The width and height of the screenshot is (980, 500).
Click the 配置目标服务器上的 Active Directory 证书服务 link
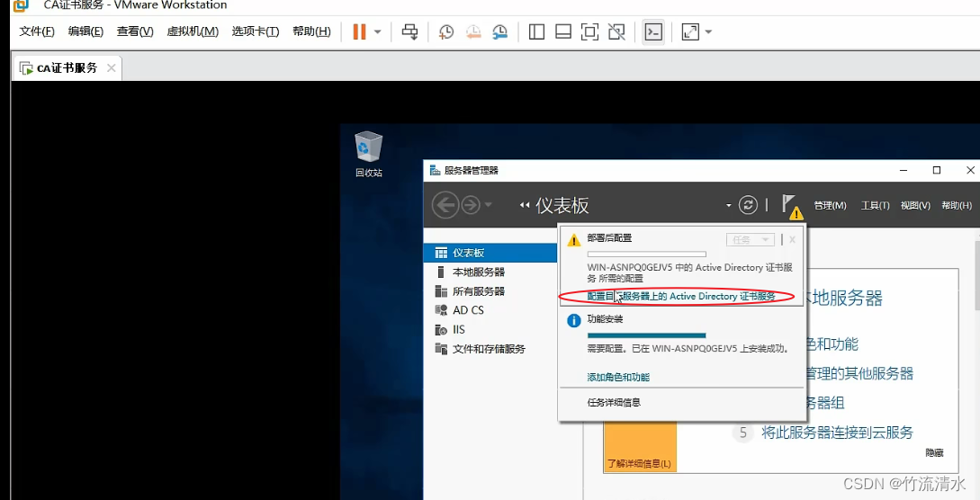point(681,297)
